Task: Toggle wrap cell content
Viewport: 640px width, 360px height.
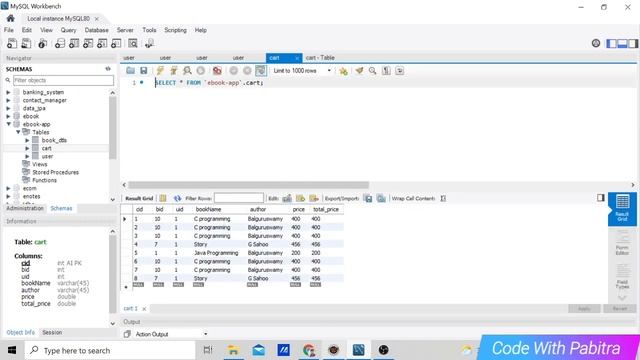Action: coord(443,198)
